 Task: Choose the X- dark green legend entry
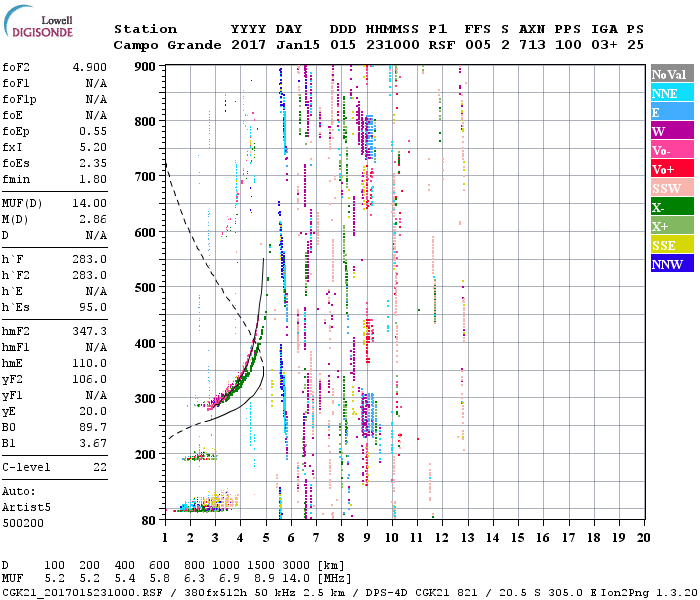(671, 207)
